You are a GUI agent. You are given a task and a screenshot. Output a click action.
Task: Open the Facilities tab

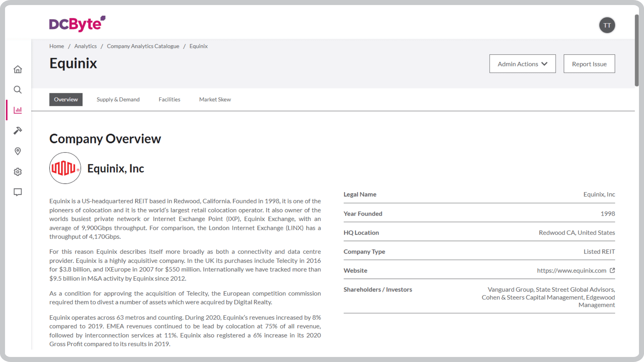tap(169, 99)
